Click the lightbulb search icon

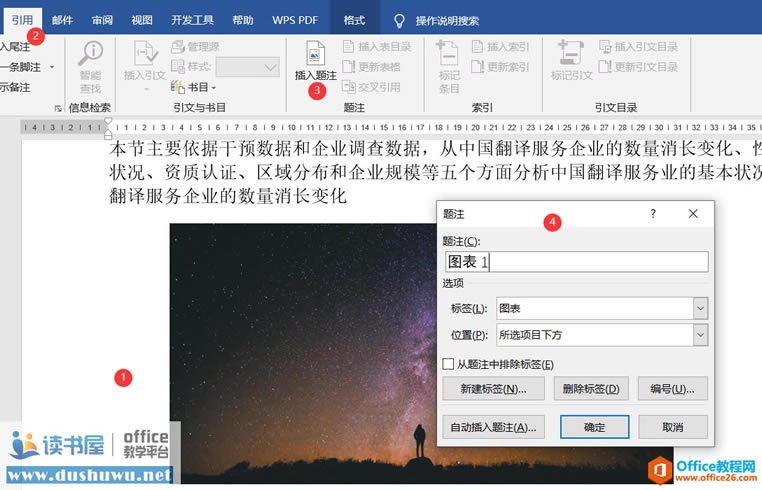399,20
